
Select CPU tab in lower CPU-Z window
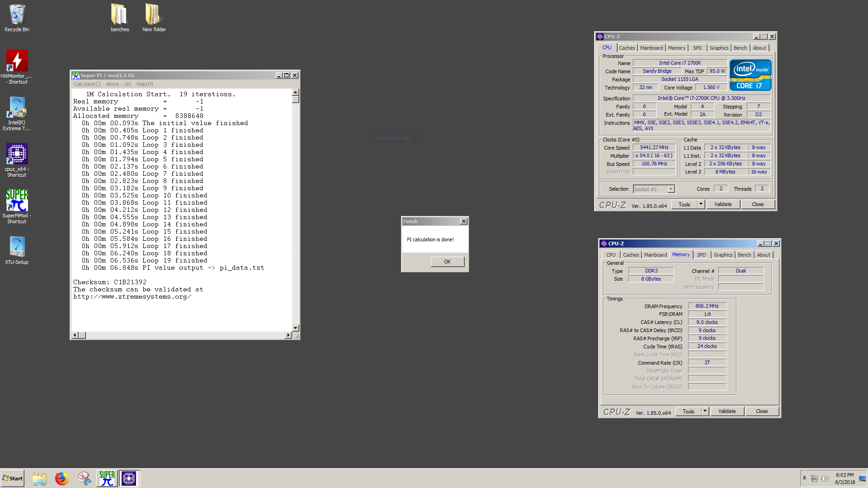coord(611,255)
